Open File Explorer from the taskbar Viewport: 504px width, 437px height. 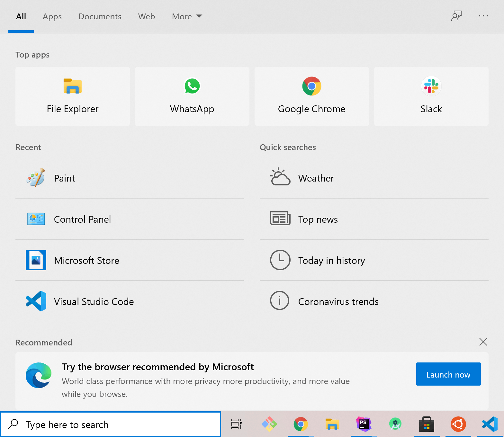pos(332,424)
